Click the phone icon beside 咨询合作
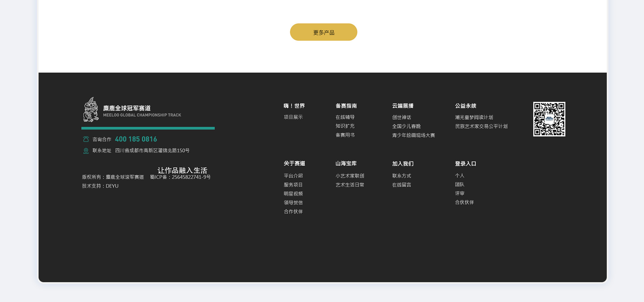Viewport: 644px width, 302px height. (x=86, y=139)
